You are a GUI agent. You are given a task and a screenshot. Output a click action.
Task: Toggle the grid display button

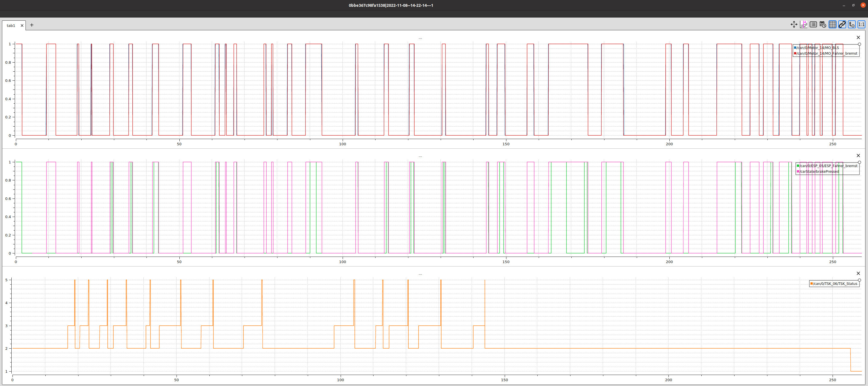[833, 25]
